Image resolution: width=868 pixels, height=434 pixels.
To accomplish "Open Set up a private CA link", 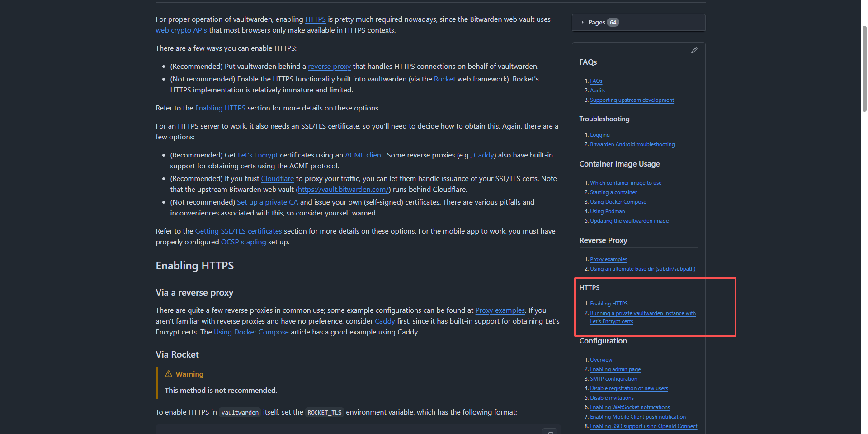I will (267, 202).
